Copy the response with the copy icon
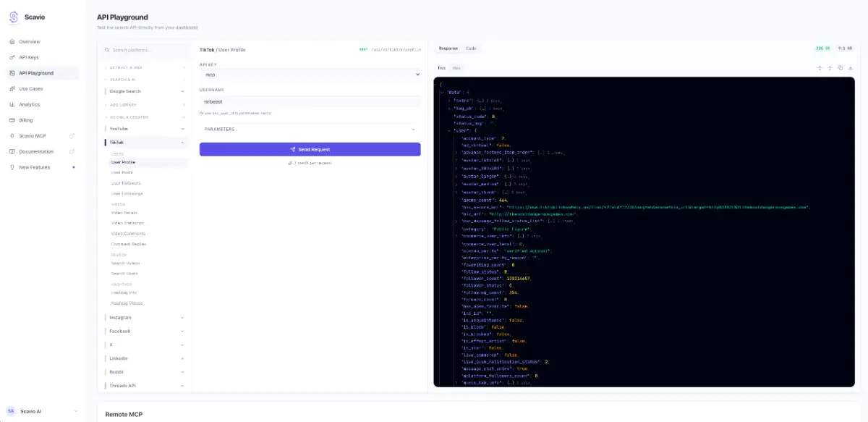The image size is (868, 422). click(x=841, y=68)
